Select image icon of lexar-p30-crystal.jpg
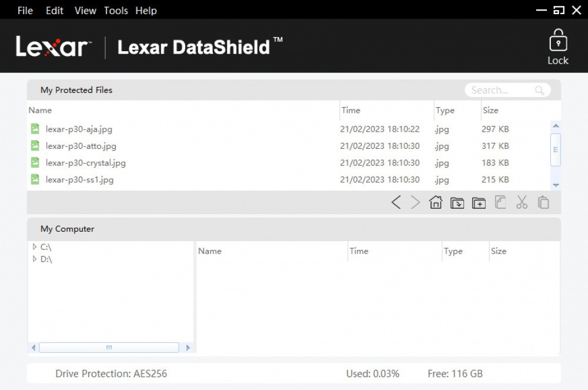Viewport: 588px width, 390px height. [x=35, y=162]
